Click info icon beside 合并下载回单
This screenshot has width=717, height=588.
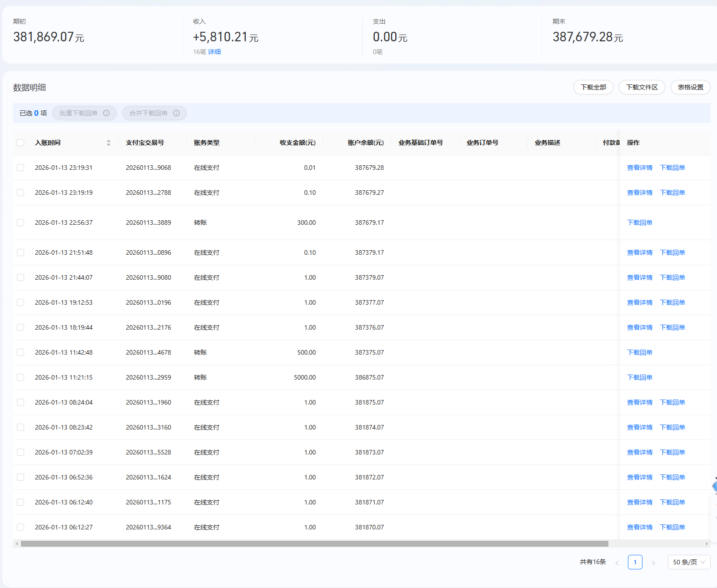[x=176, y=113]
